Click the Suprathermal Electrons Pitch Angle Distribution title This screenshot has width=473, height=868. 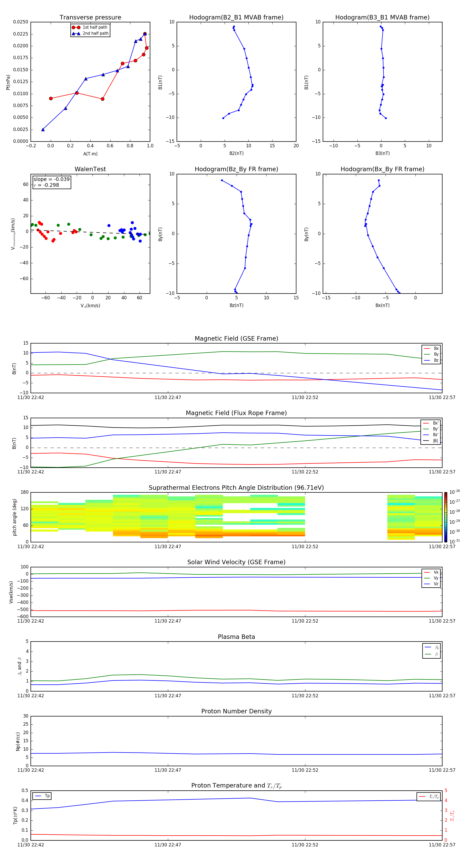[x=236, y=488]
